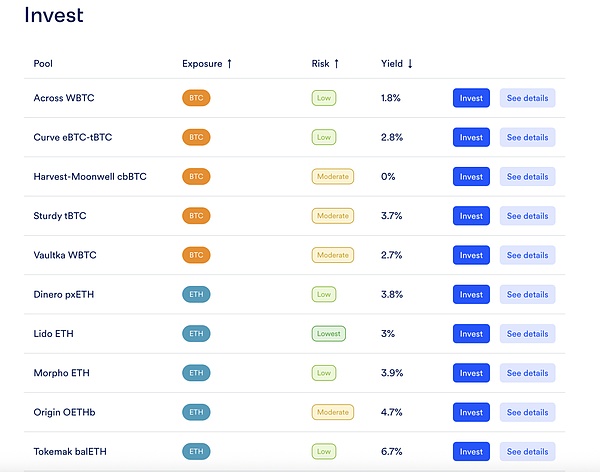Click the Pool column header
600x472 pixels.
(x=43, y=63)
